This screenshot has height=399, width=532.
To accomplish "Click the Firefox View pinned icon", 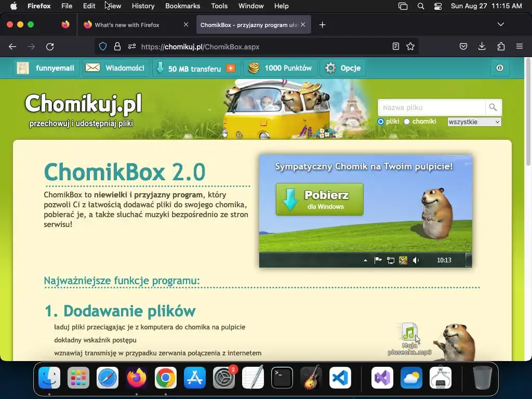I will tap(65, 24).
